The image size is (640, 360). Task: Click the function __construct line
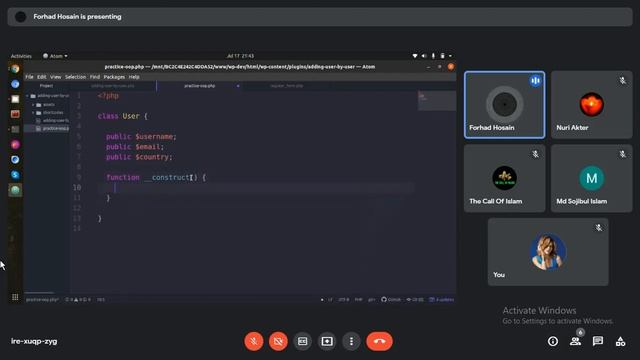(x=156, y=178)
